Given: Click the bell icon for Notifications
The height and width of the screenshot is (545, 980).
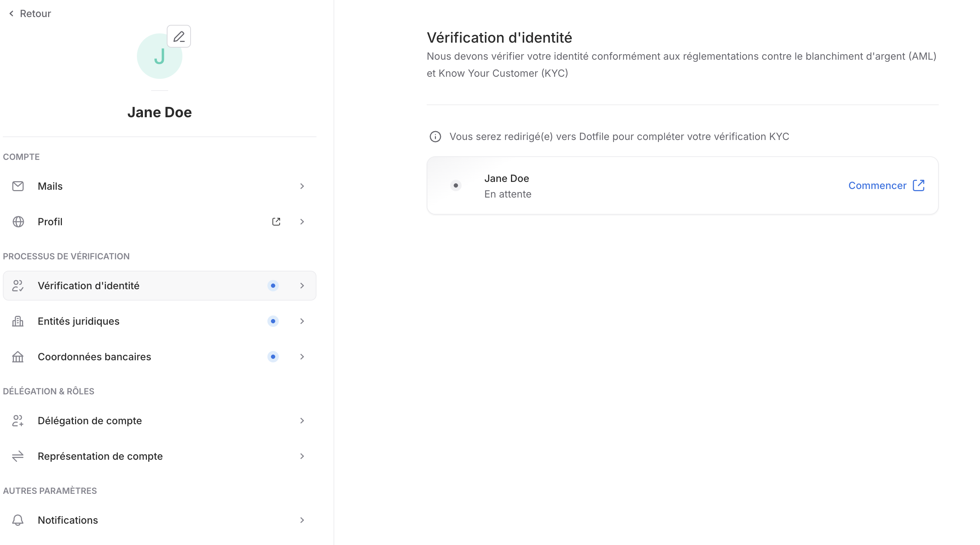Looking at the screenshot, I should 18,520.
